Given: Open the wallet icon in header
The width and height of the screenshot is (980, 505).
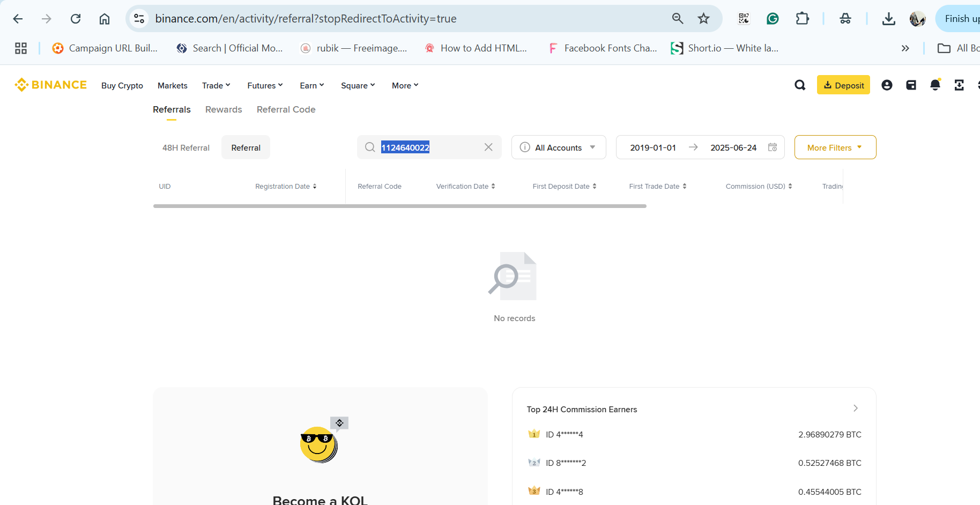Looking at the screenshot, I should [911, 85].
